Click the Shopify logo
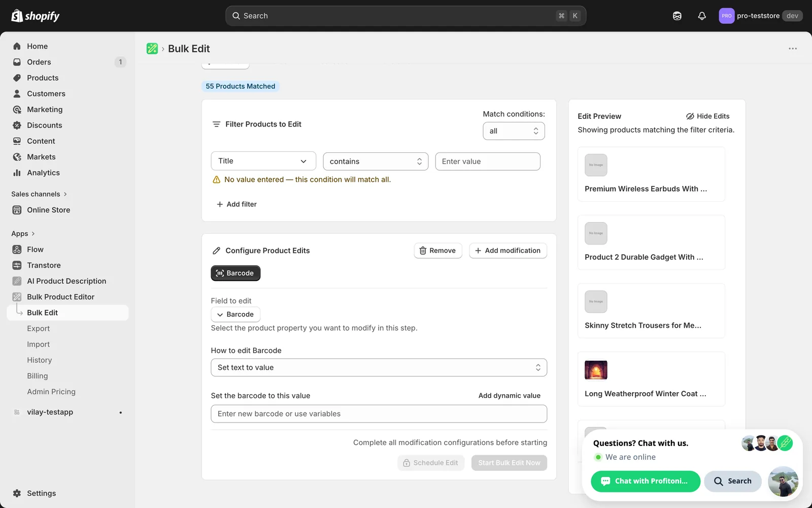 coord(36,16)
